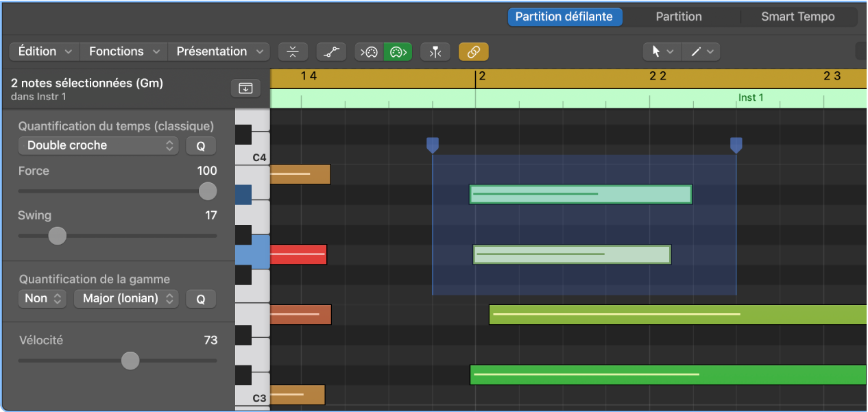Open the Fonctions menu

(123, 51)
